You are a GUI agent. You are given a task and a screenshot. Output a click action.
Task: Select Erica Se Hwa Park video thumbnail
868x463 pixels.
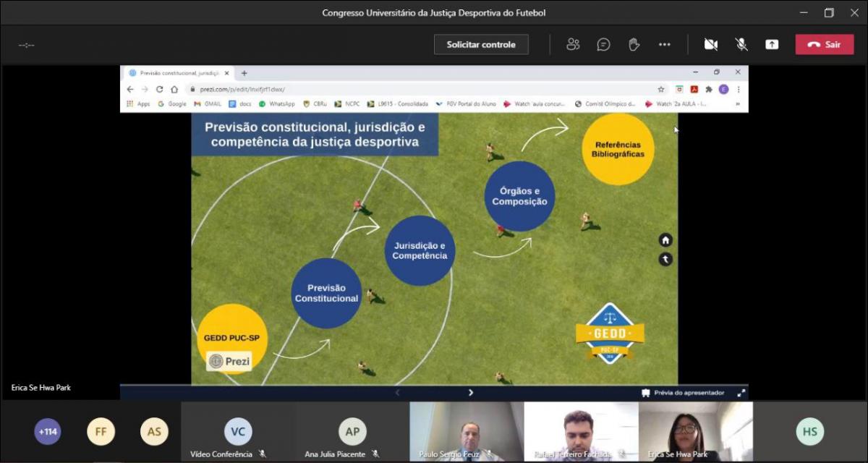point(695,432)
